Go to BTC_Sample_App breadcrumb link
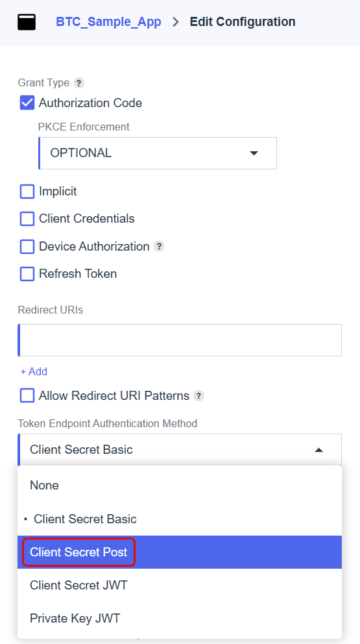Viewport: 360px width, 644px height. click(108, 22)
